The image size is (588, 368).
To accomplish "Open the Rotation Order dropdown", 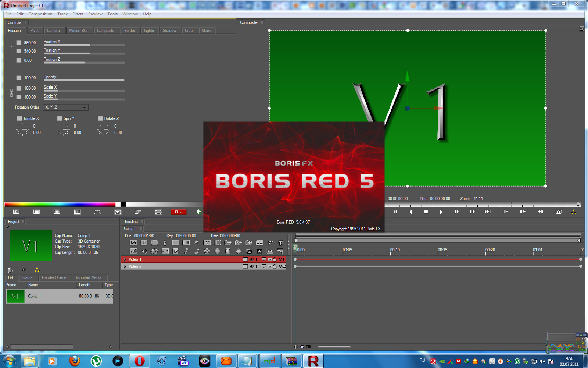I will tap(66, 107).
